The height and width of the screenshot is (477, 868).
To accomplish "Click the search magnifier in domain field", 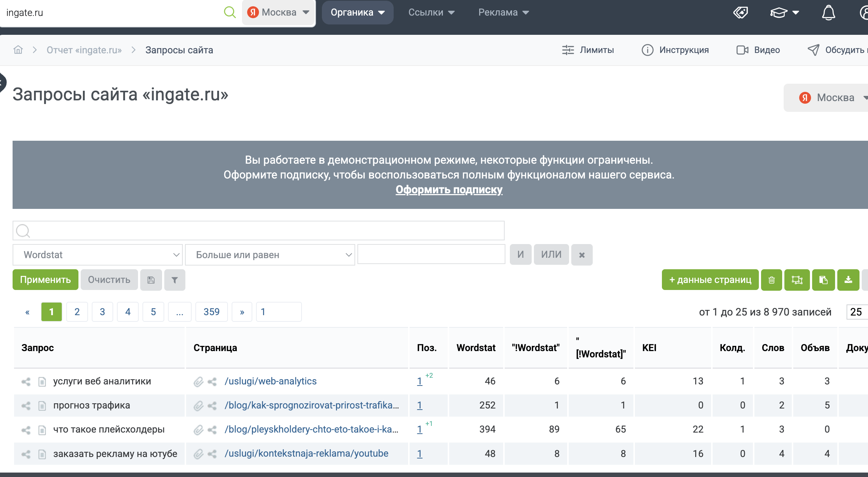I will click(x=230, y=12).
